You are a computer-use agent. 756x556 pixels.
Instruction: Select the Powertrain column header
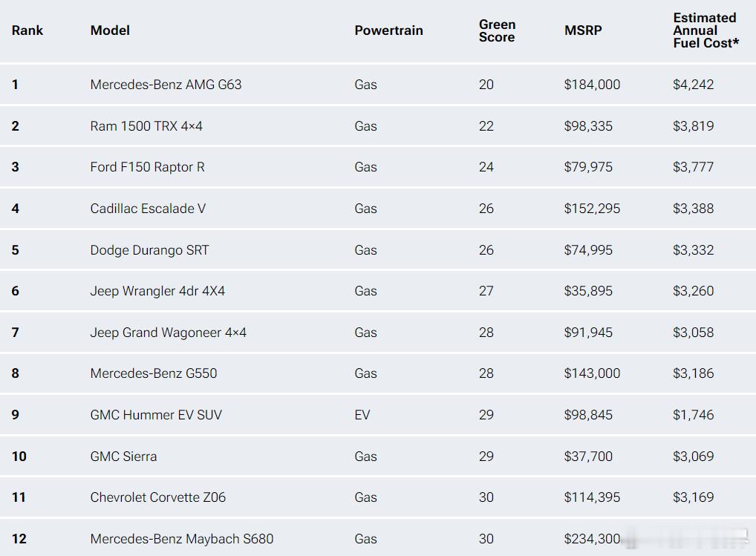388,30
